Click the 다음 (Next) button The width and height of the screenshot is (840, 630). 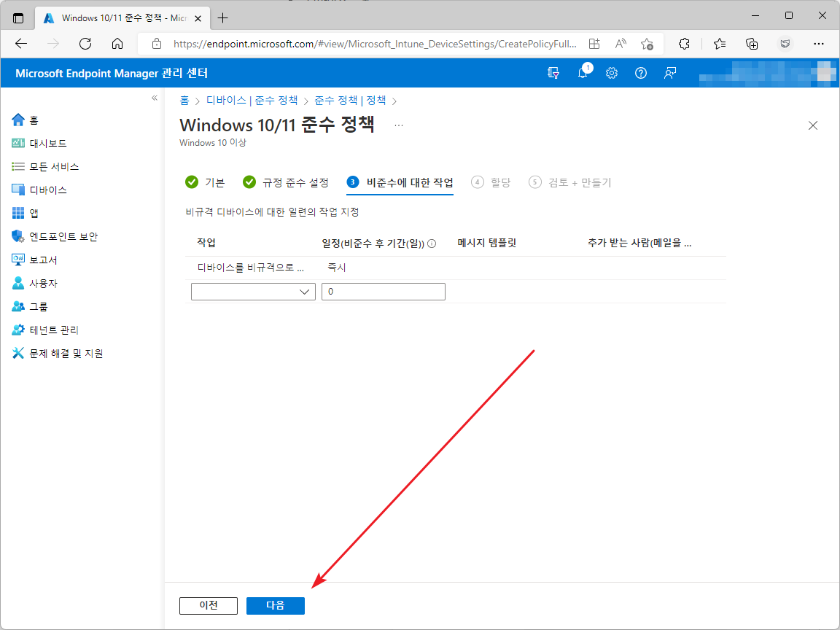pos(276,605)
